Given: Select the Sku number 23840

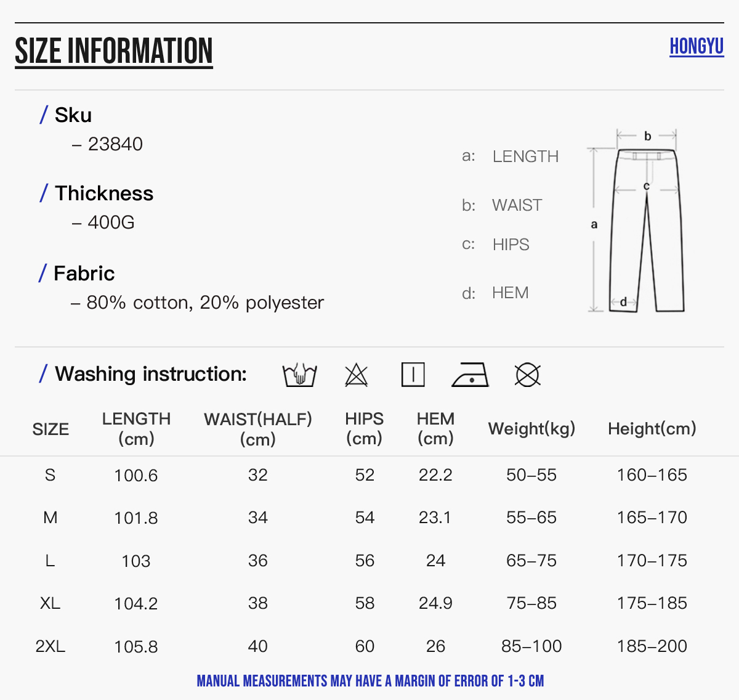Looking at the screenshot, I should pyautogui.click(x=115, y=144).
